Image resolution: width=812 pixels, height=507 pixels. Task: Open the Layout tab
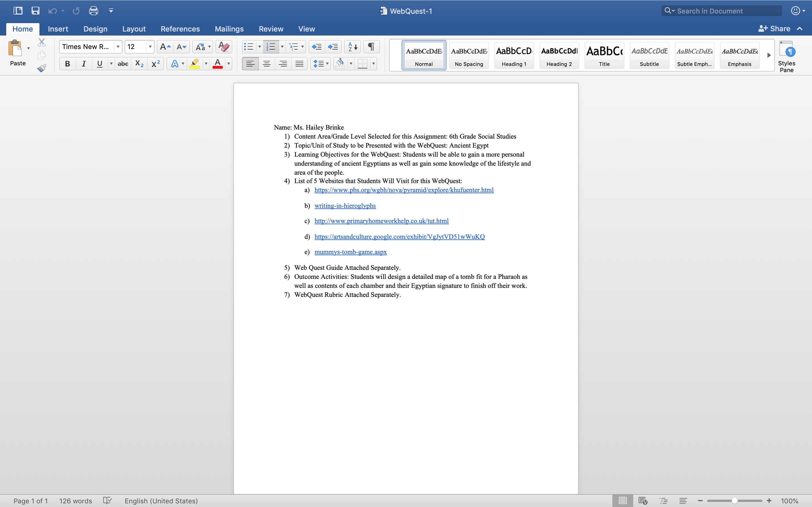[x=134, y=29]
